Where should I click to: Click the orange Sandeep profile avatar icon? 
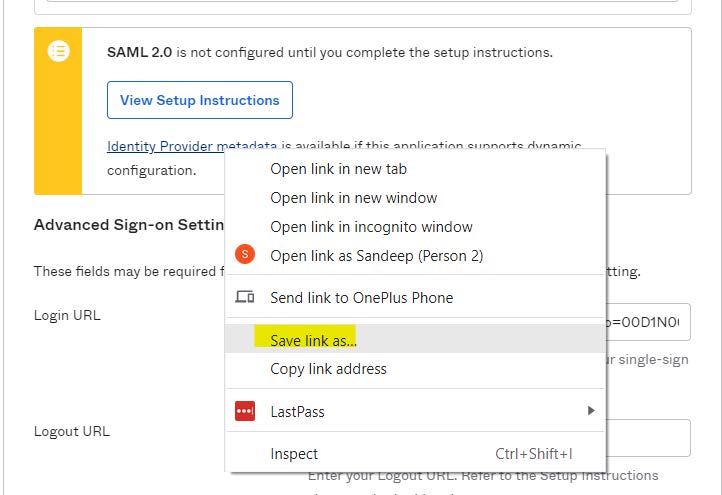(245, 254)
